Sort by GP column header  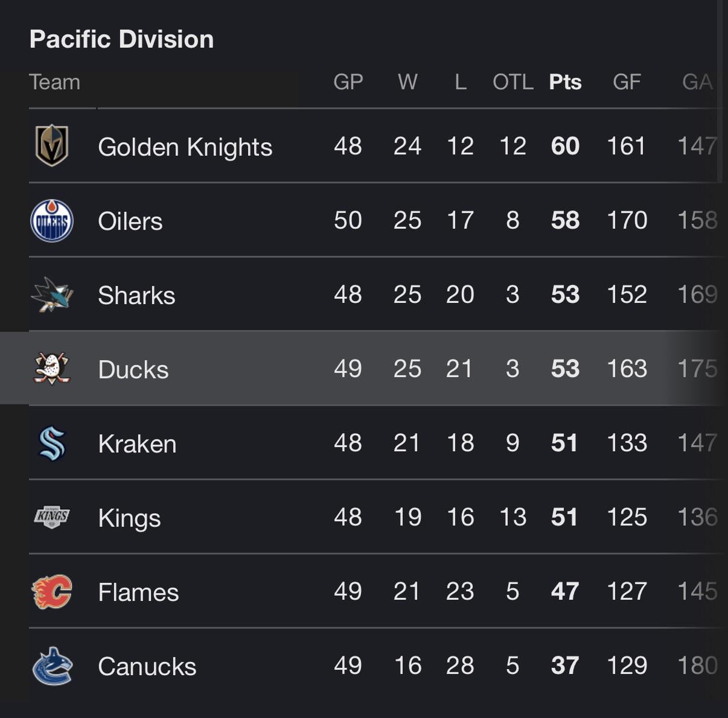pos(348,82)
